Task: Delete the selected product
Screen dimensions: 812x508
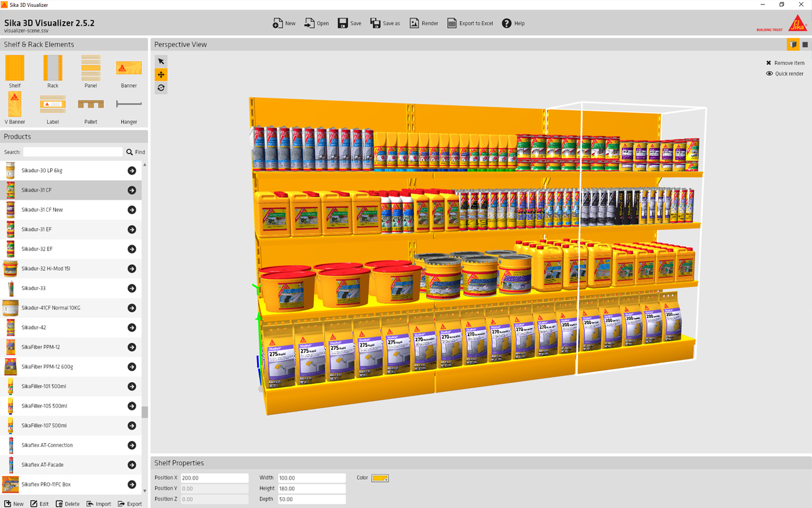Action: [x=68, y=503]
